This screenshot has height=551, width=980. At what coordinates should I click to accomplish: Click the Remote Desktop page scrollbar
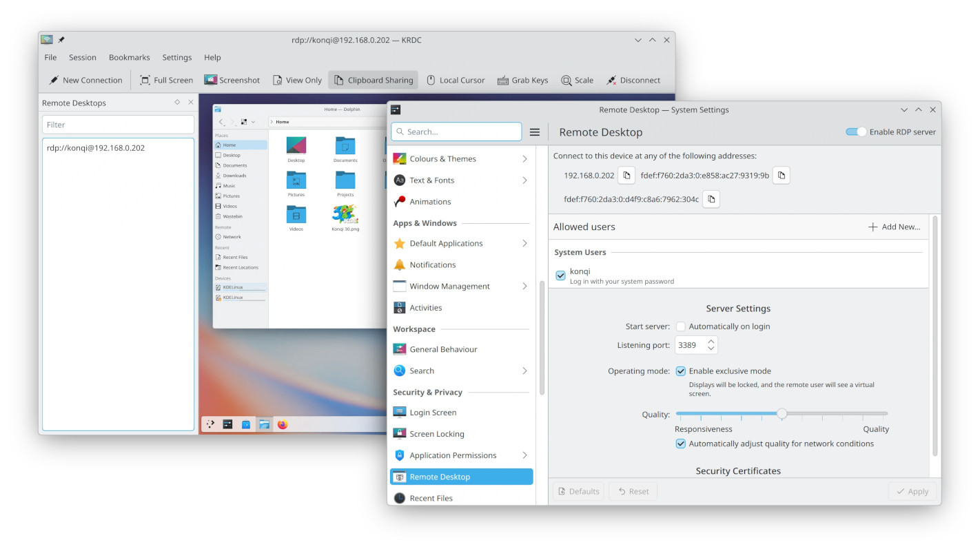click(x=935, y=335)
